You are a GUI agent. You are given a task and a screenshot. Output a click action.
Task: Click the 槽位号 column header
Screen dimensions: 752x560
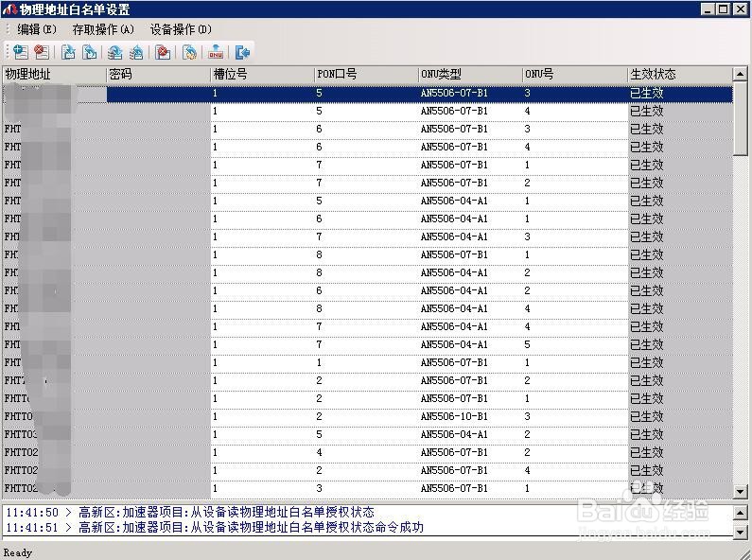pos(262,75)
